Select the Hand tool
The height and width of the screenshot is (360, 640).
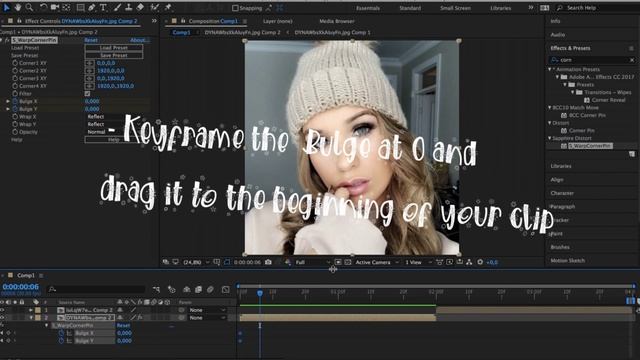[18, 8]
